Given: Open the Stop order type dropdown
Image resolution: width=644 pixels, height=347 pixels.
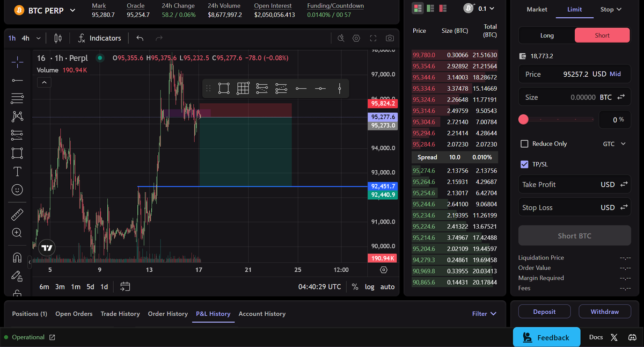Looking at the screenshot, I should 611,9.
